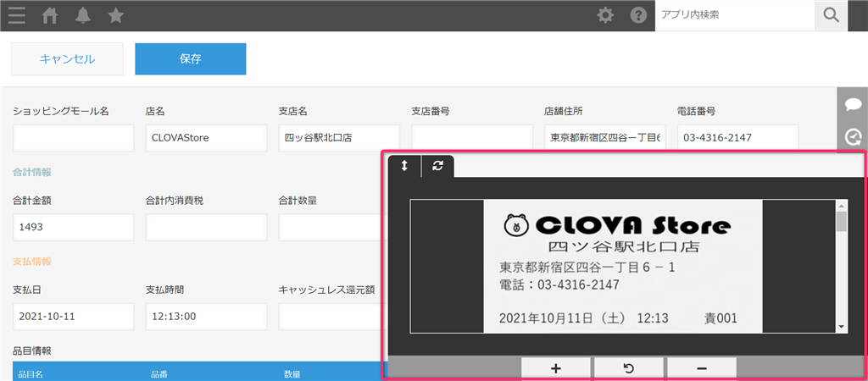Click the 品番 table column header
This screenshot has height=381, width=868.
pos(159,374)
